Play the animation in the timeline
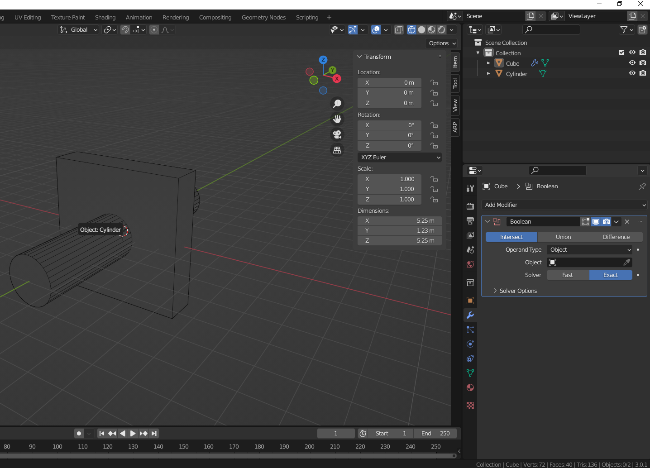 click(x=133, y=433)
